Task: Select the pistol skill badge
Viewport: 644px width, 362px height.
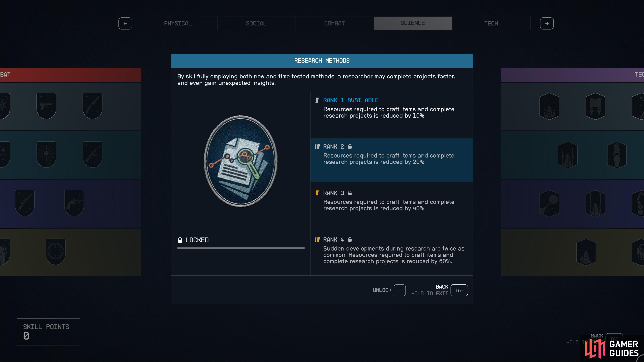Action: (x=46, y=106)
